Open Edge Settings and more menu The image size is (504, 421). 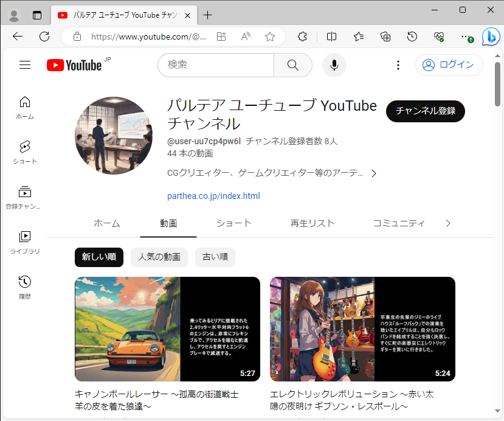pyautogui.click(x=466, y=37)
